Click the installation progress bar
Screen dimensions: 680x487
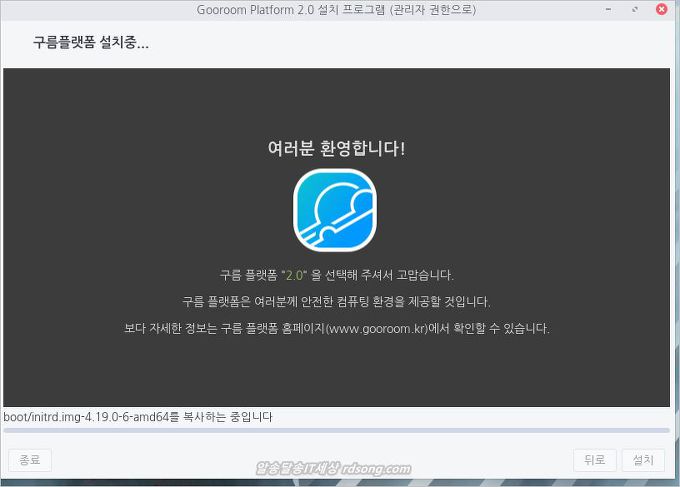tap(337, 430)
